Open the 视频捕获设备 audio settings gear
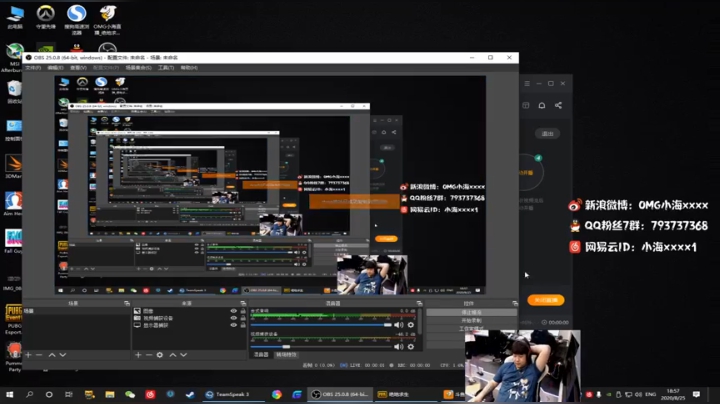The width and height of the screenshot is (720, 404). point(411,347)
